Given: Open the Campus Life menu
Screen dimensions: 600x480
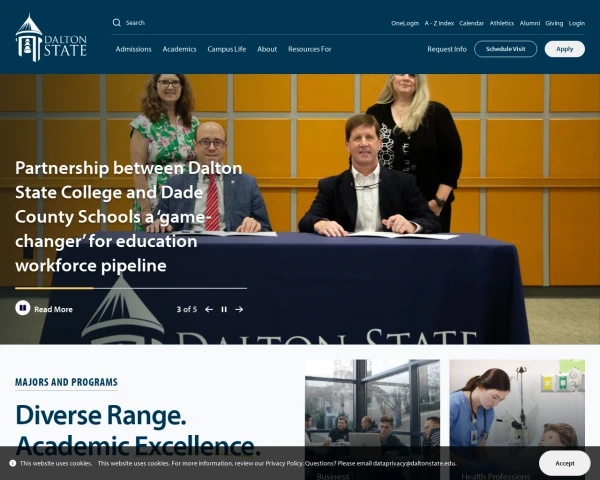Looking at the screenshot, I should click(x=227, y=49).
